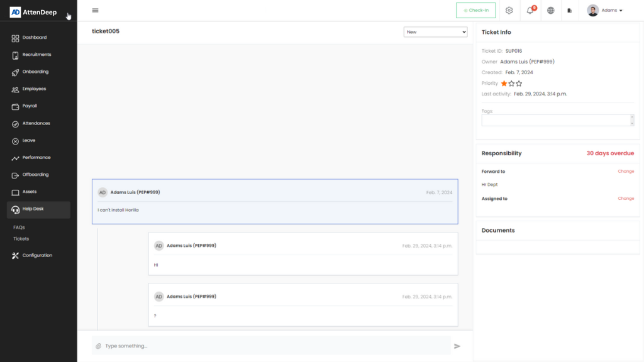
Task: Click the AttenDeep logo
Action: 33,12
